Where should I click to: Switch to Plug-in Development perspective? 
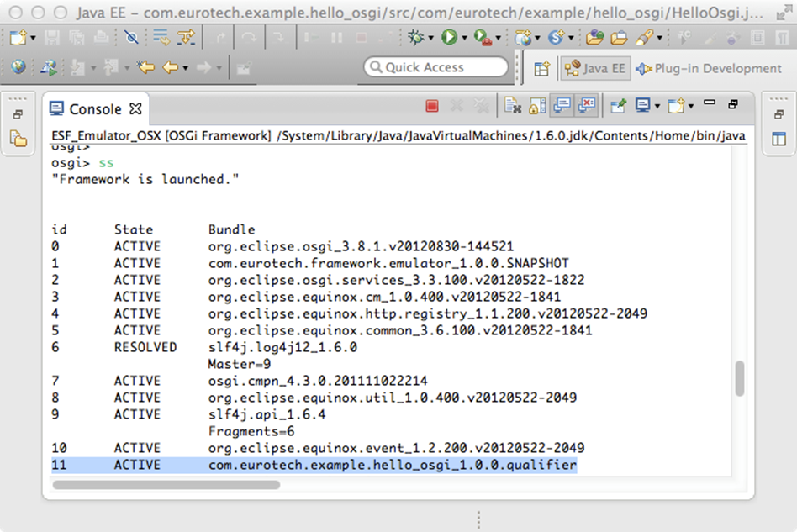tap(709, 68)
